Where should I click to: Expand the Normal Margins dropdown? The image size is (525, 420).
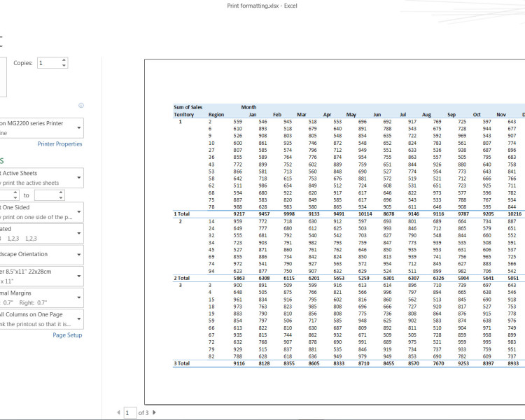[x=42, y=297]
